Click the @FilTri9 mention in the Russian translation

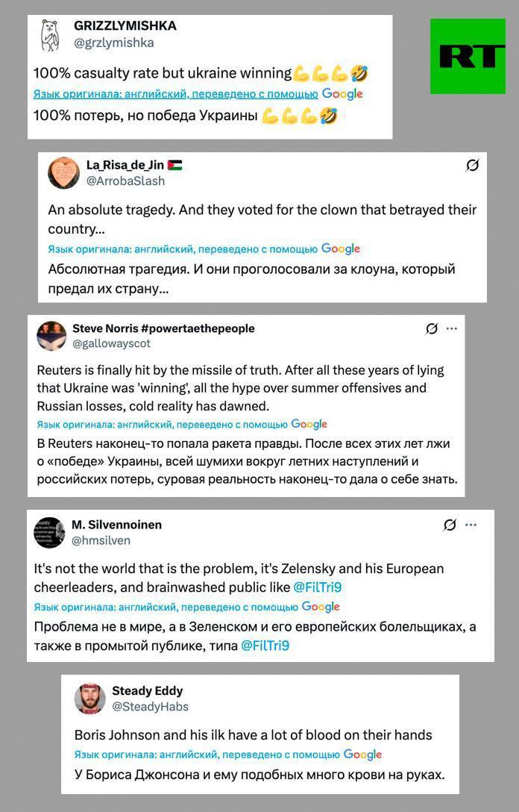(x=265, y=646)
